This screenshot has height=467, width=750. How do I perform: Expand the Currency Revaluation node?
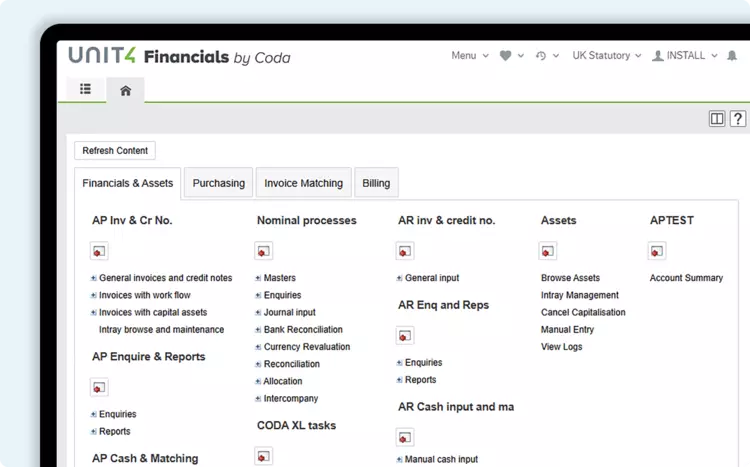tap(258, 347)
